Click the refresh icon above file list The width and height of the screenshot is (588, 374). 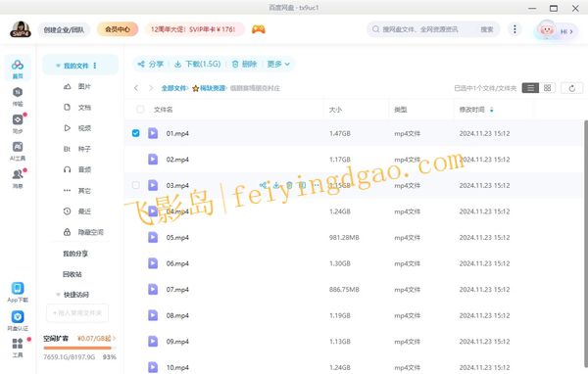coord(572,88)
